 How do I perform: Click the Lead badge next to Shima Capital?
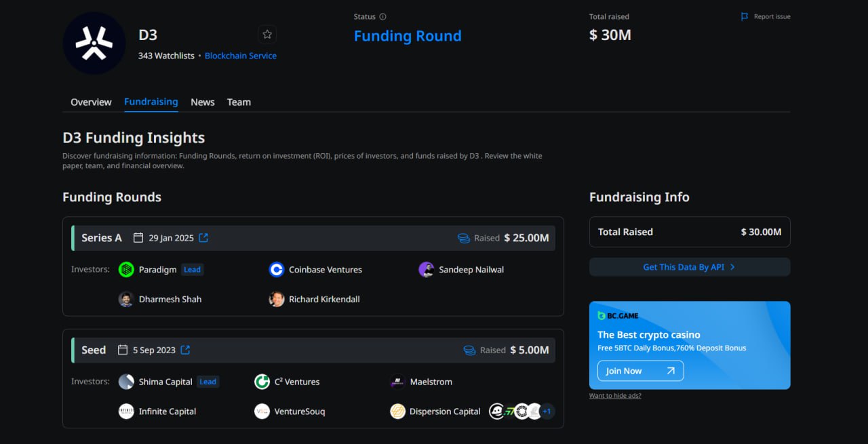coord(208,382)
